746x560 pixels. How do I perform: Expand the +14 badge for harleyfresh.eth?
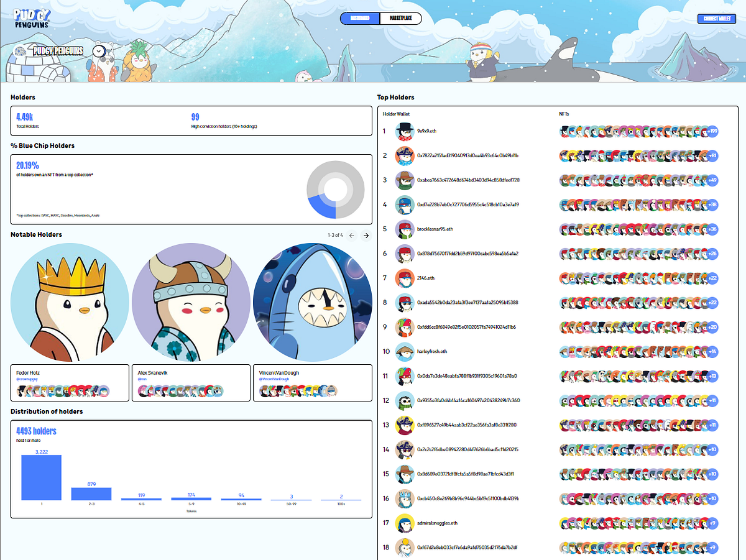[712, 352]
